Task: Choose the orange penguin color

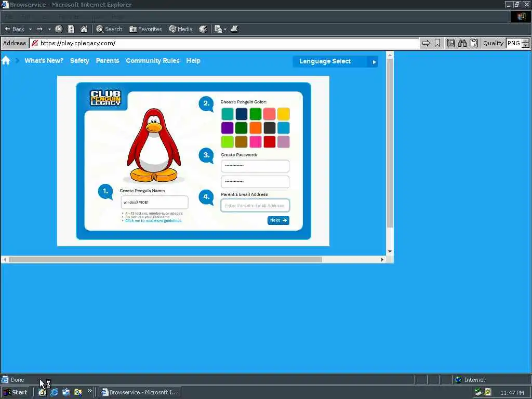Action: (x=256, y=128)
